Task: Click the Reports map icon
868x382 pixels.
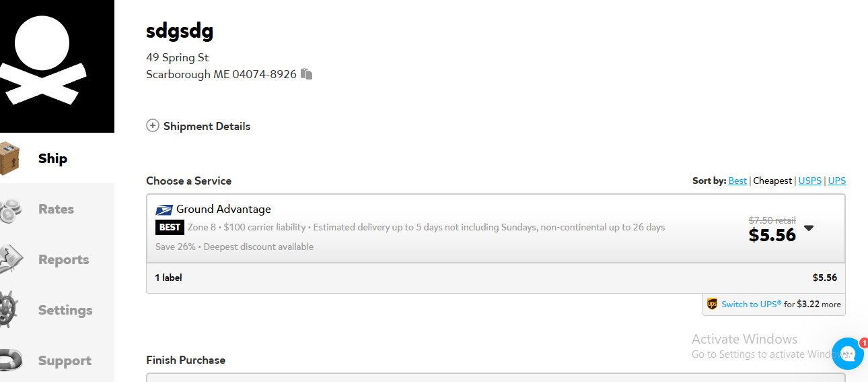Action: click(10, 260)
